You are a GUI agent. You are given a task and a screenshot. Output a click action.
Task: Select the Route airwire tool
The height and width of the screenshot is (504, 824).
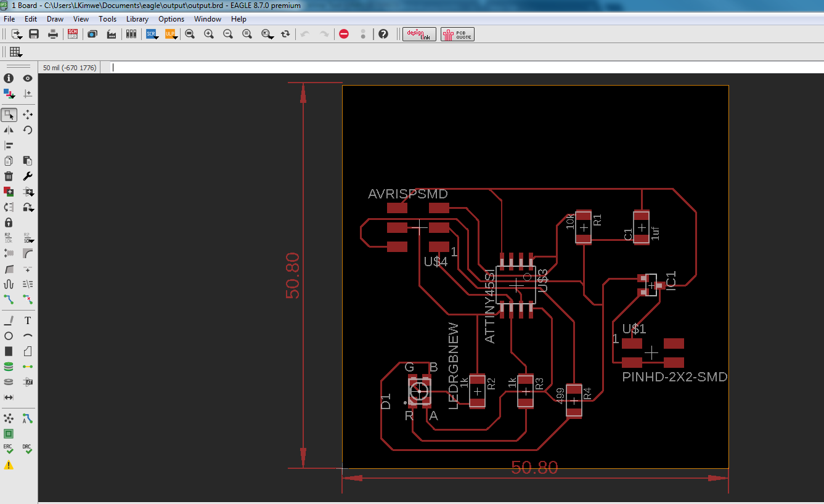(9, 299)
